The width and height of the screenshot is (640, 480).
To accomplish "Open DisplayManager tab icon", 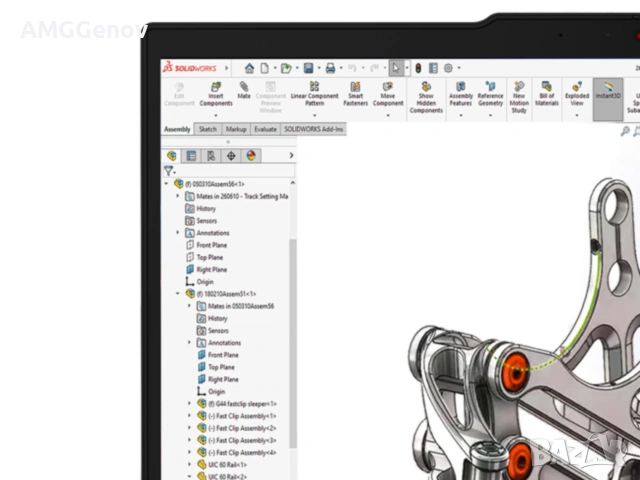I will click(x=251, y=156).
